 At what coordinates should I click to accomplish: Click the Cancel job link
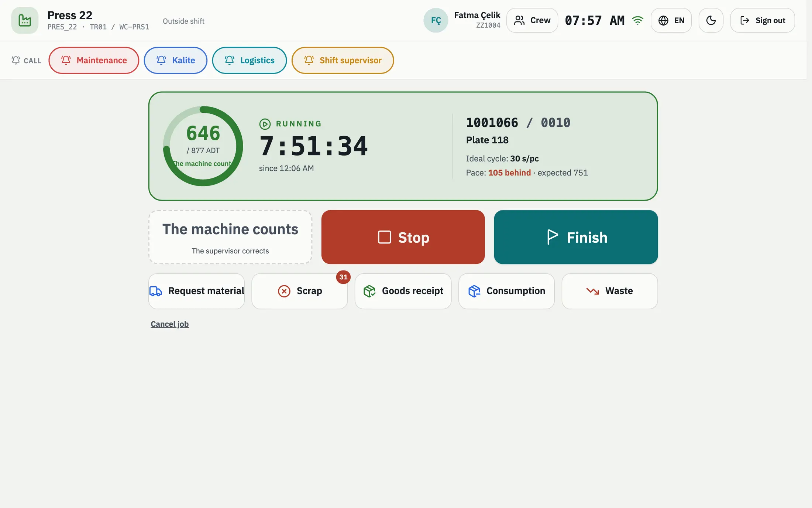pyautogui.click(x=170, y=324)
